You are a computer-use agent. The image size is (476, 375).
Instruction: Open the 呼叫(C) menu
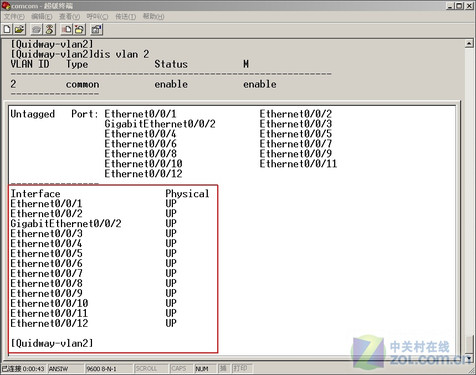97,16
